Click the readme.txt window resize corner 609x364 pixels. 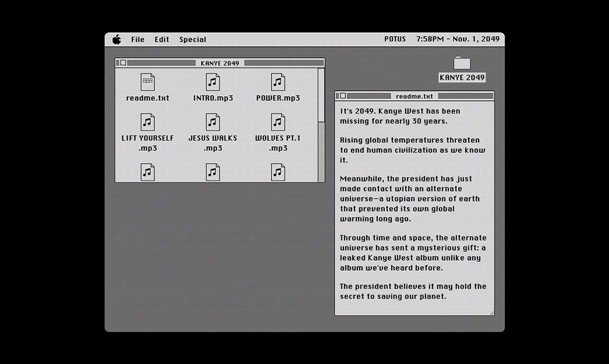tap(491, 313)
